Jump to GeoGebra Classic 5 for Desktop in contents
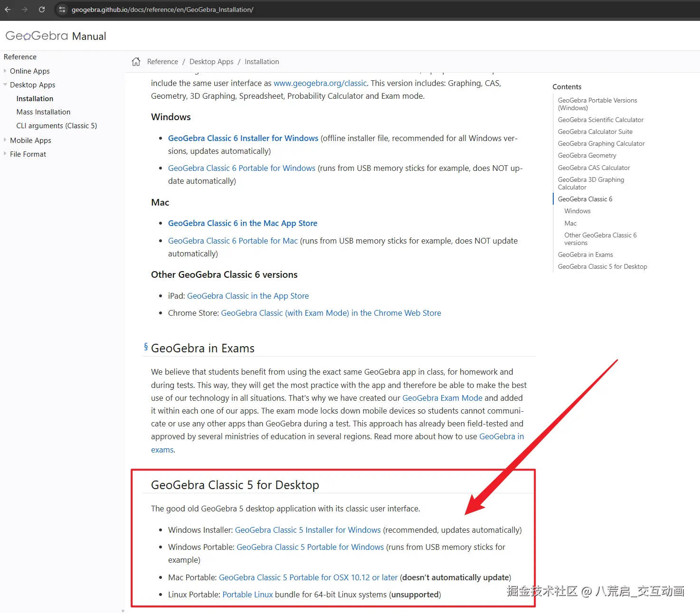The image size is (700, 613). tap(603, 266)
